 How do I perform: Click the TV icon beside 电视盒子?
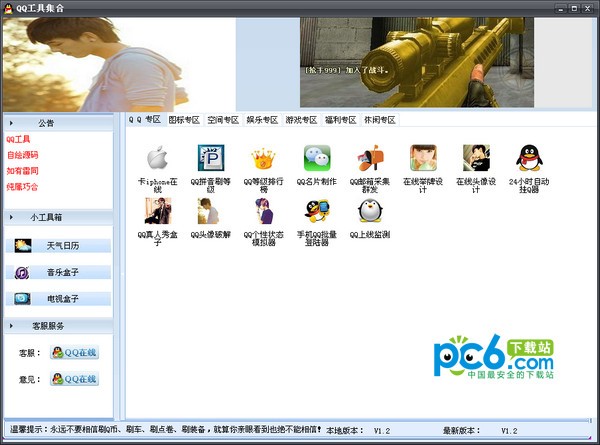point(22,298)
